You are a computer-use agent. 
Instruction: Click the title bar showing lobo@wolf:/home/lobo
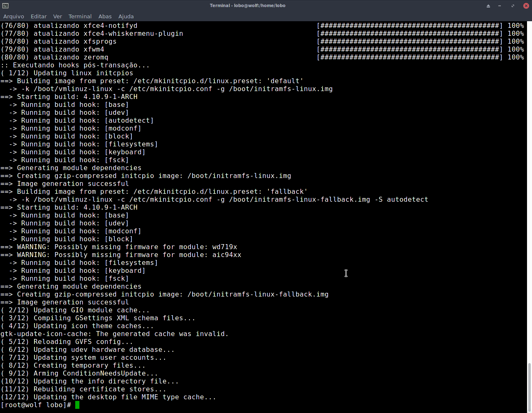pos(248,5)
